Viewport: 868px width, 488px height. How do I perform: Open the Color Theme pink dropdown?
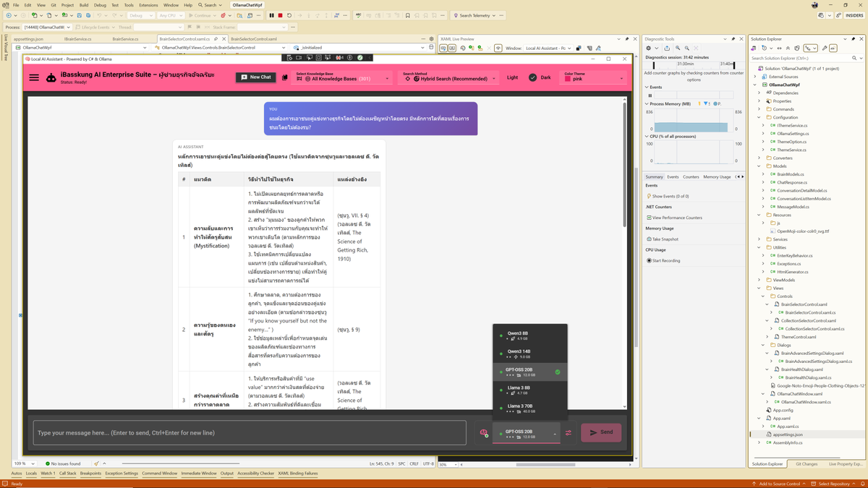click(x=593, y=77)
